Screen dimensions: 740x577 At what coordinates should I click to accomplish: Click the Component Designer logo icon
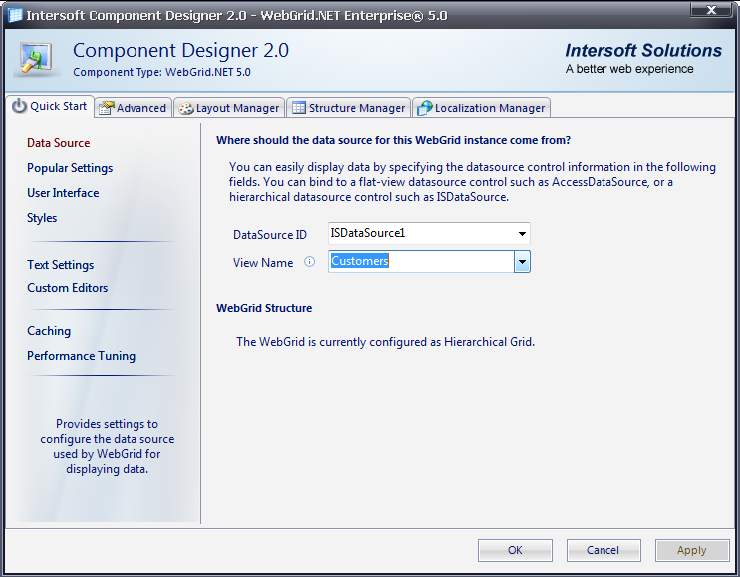pos(36,60)
